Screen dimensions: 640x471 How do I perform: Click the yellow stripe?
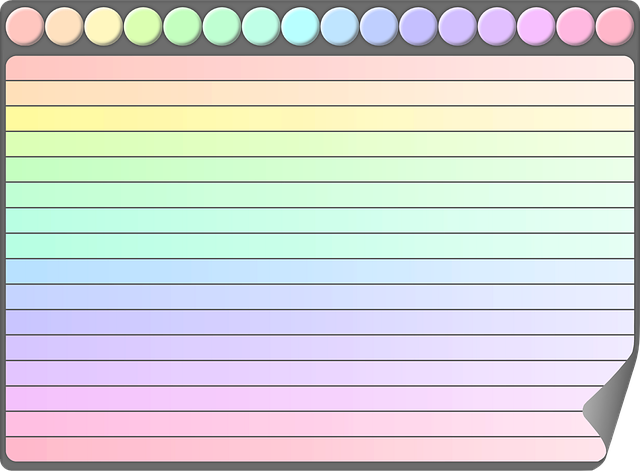pyautogui.click(x=320, y=119)
